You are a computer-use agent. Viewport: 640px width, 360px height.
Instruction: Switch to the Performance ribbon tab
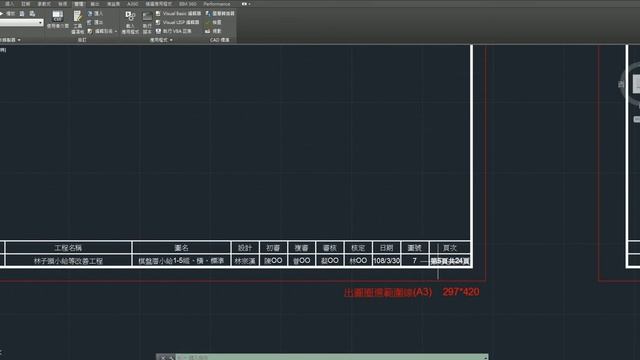click(217, 4)
